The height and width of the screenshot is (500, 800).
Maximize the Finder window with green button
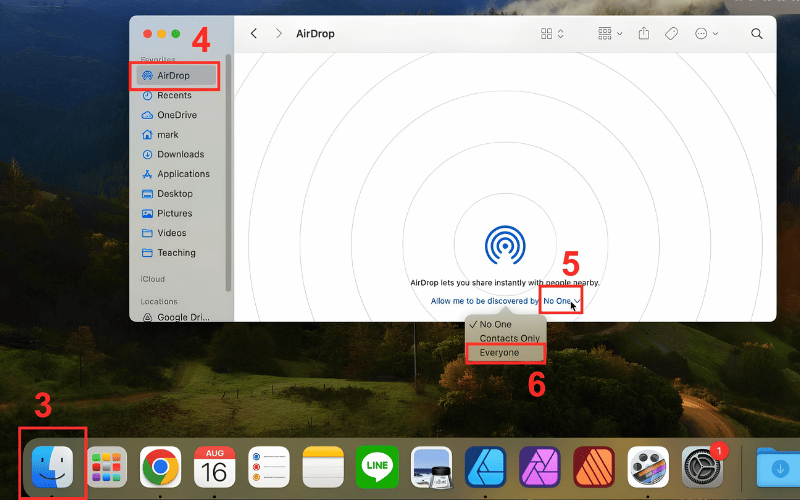(176, 34)
